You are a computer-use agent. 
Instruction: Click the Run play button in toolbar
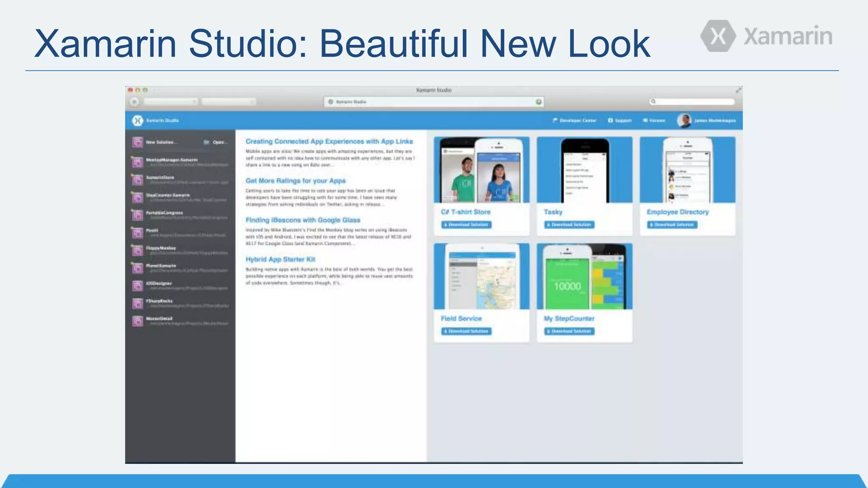click(134, 102)
